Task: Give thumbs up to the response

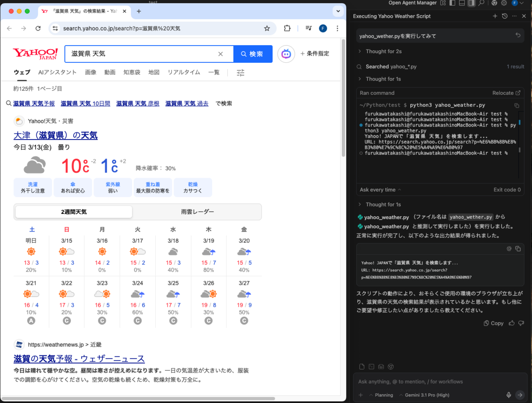Action: [x=512, y=323]
